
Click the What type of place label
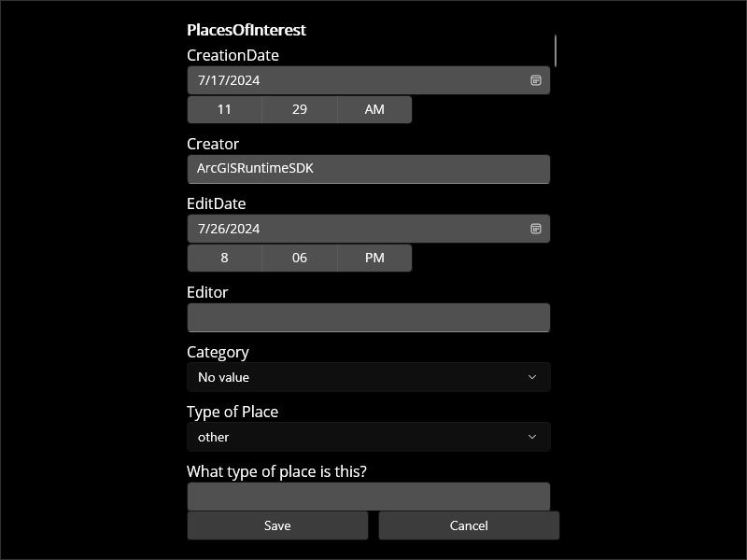point(276,471)
